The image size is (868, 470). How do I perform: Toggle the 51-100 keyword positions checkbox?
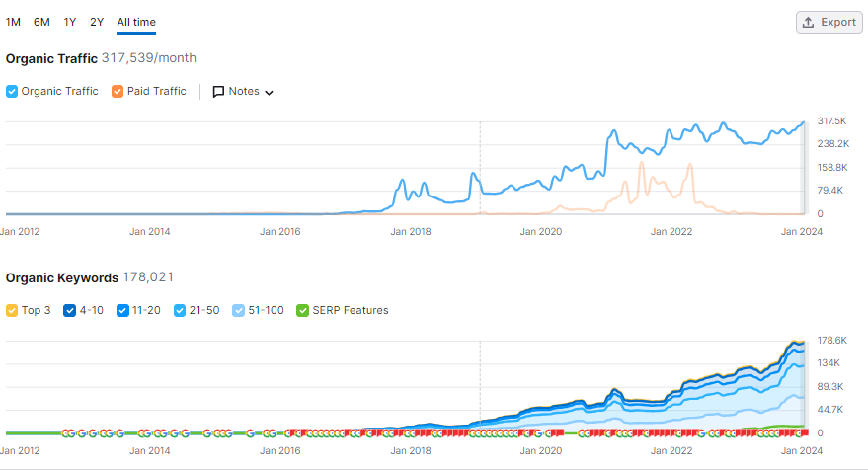237,311
